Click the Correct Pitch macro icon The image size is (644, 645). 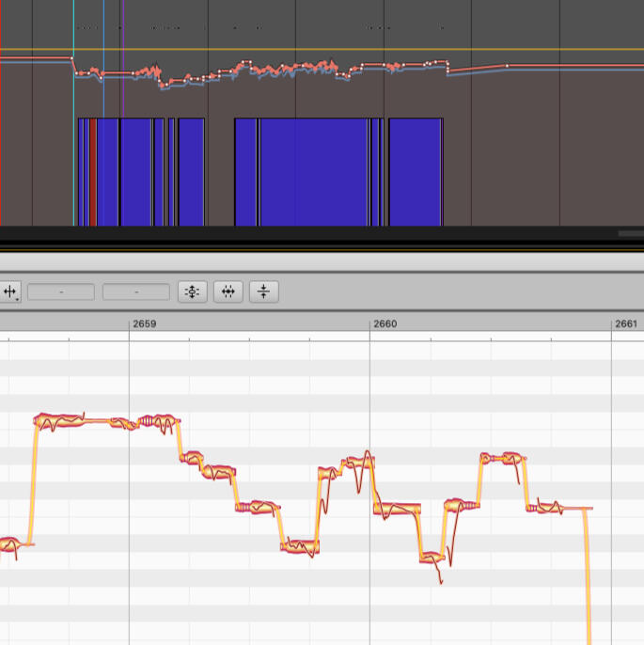click(192, 291)
